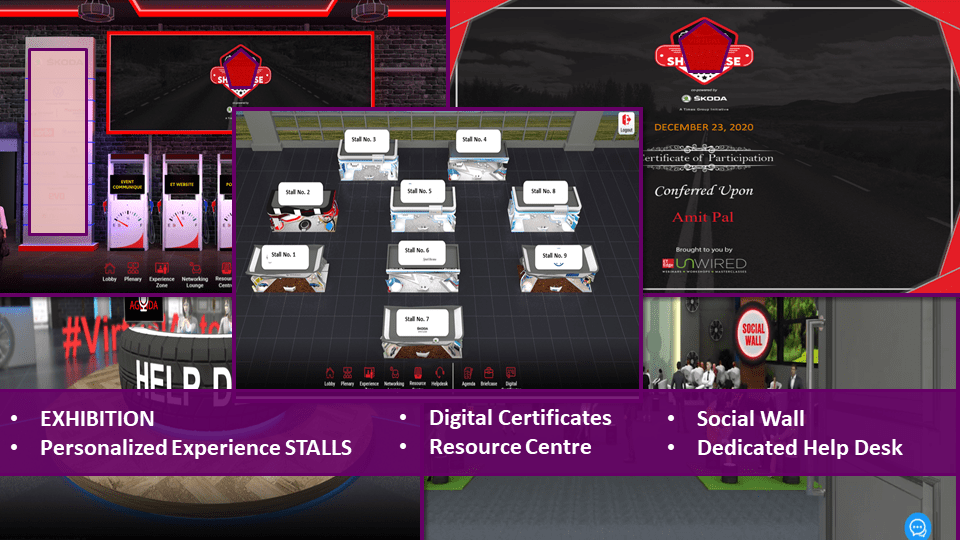Viewport: 960px width, 540px height.
Task: Visit the Stall No. 2 booth
Action: [297, 192]
